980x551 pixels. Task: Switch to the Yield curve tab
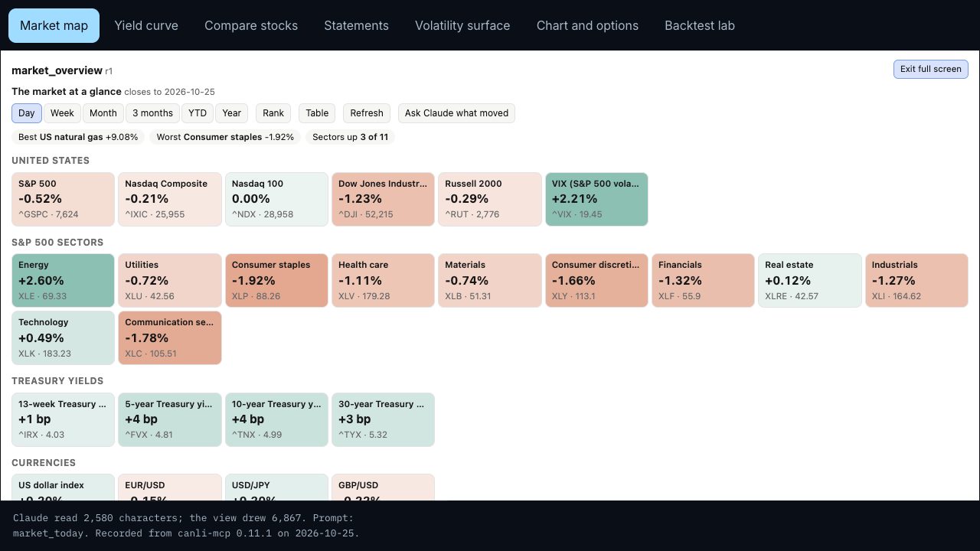point(146,25)
